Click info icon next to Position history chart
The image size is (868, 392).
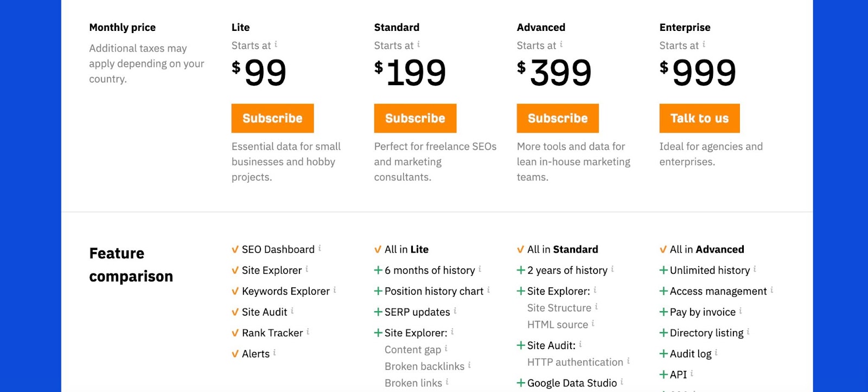488,290
